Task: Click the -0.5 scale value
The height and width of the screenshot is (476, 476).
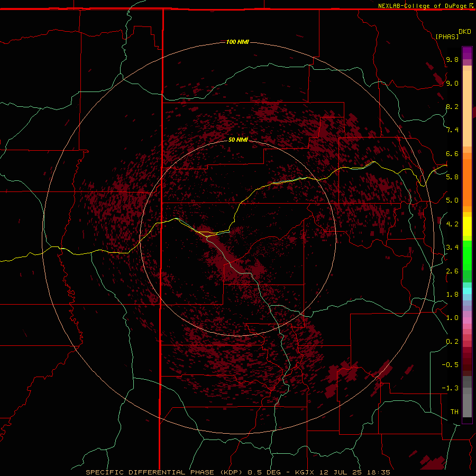Action: coord(450,365)
